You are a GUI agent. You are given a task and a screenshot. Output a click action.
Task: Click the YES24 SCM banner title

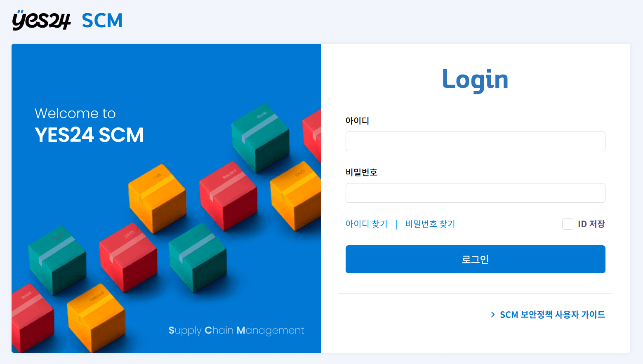(x=89, y=135)
